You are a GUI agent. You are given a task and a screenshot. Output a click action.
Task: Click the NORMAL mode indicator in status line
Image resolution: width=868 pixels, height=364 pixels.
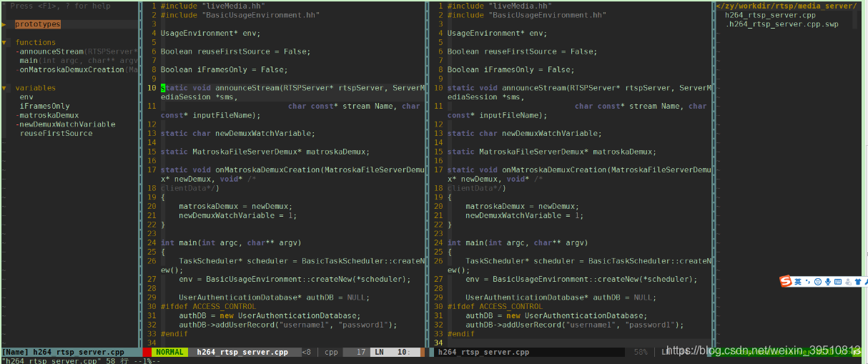169,352
